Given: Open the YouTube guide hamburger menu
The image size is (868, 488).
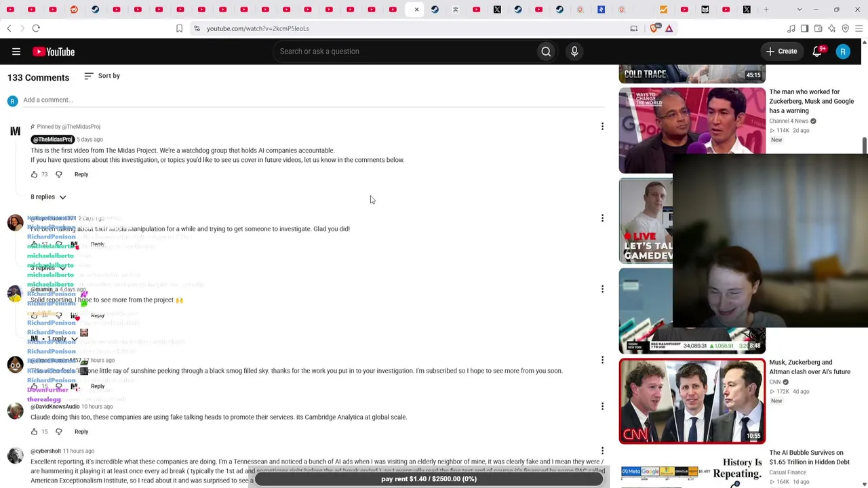Looking at the screenshot, I should [x=16, y=52].
